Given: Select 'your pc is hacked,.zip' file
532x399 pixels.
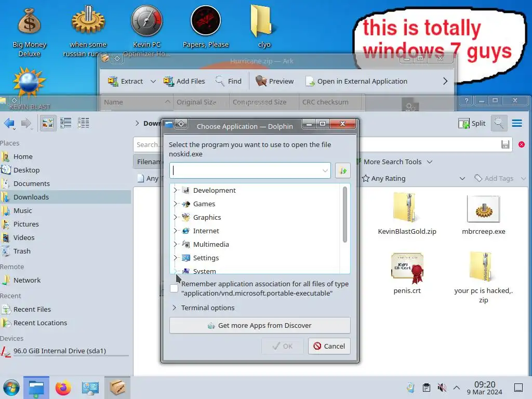Looking at the screenshot, I should tap(484, 277).
